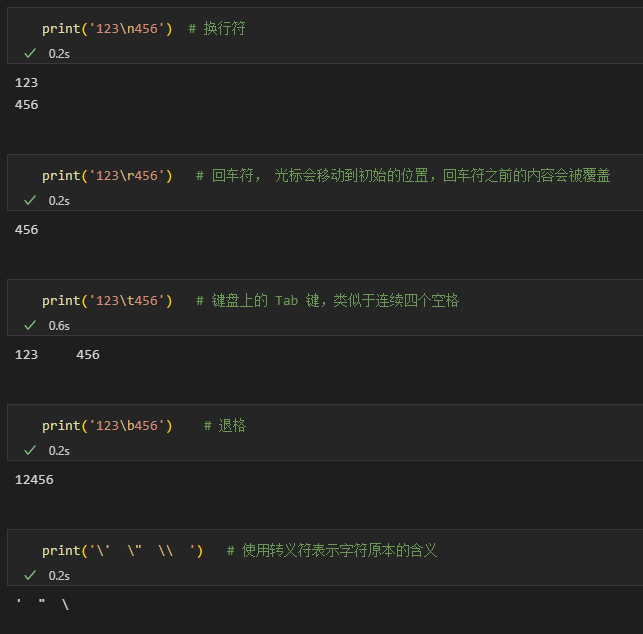The image size is (643, 634).
Task: Place cursor in print('123\b456') code
Action: coord(107,426)
